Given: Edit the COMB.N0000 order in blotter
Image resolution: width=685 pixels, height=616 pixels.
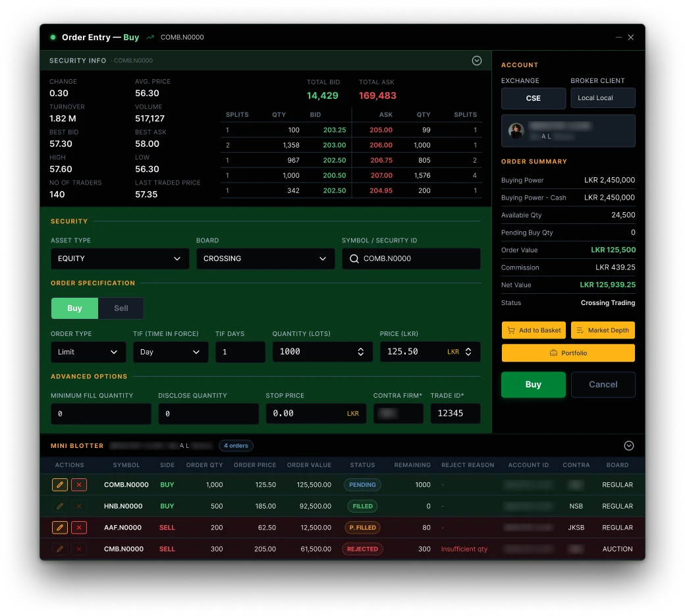Looking at the screenshot, I should point(60,484).
